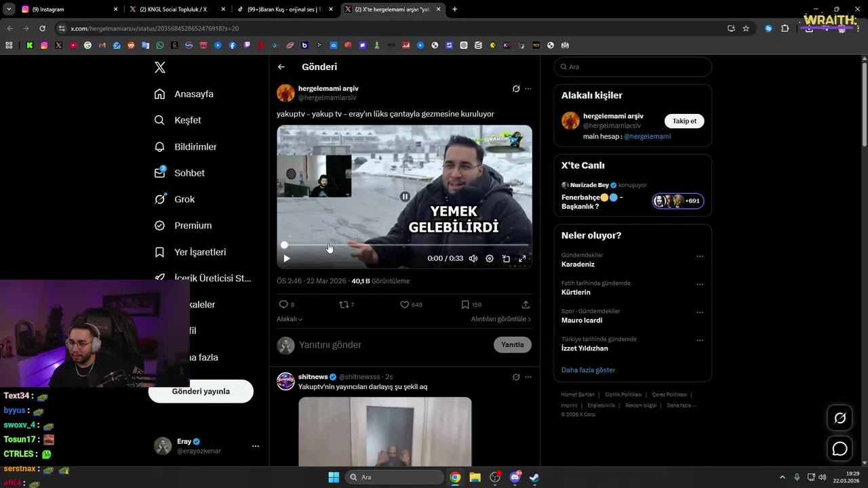Mute the video volume
The image size is (868, 488).
[x=473, y=258]
